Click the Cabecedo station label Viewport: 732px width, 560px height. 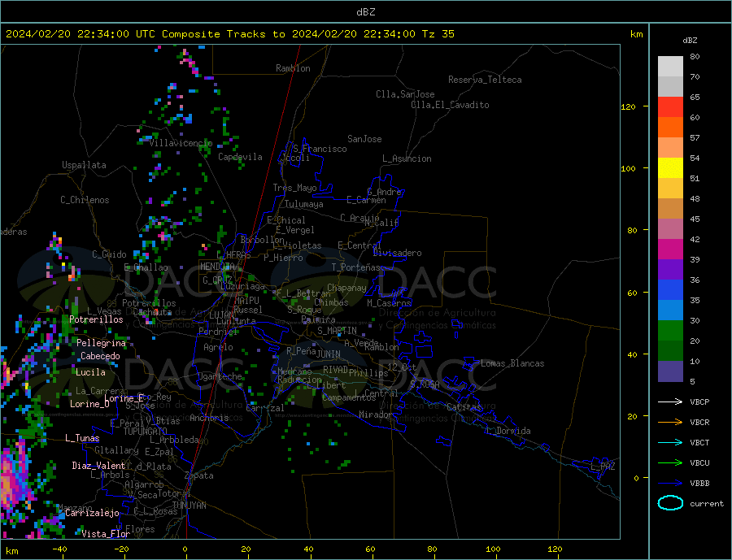click(x=100, y=356)
